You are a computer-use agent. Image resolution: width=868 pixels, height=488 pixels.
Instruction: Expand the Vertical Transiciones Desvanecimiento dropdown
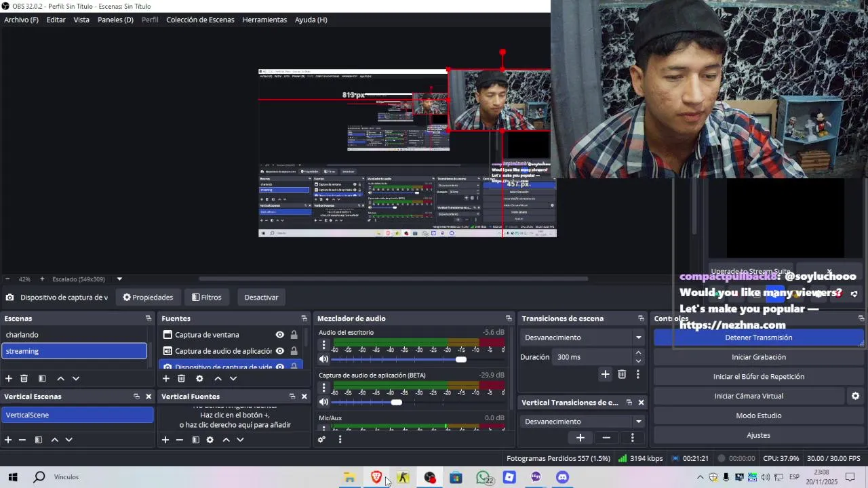coord(638,422)
